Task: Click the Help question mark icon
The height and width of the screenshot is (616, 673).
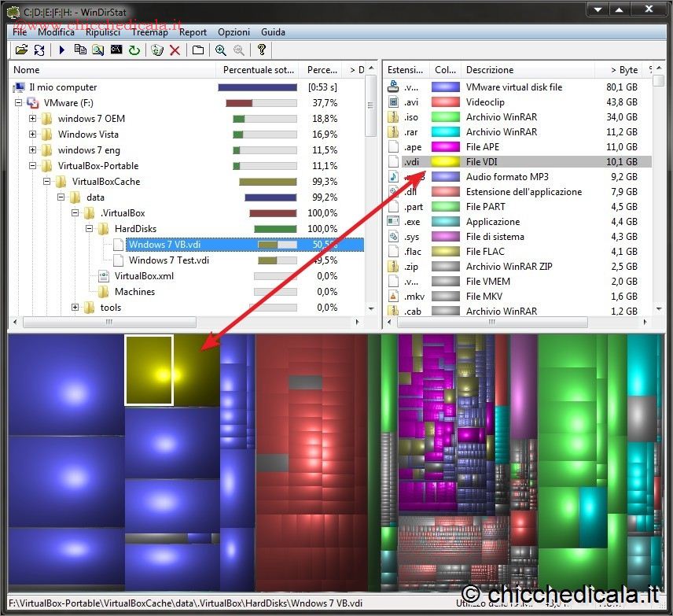Action: (x=262, y=50)
